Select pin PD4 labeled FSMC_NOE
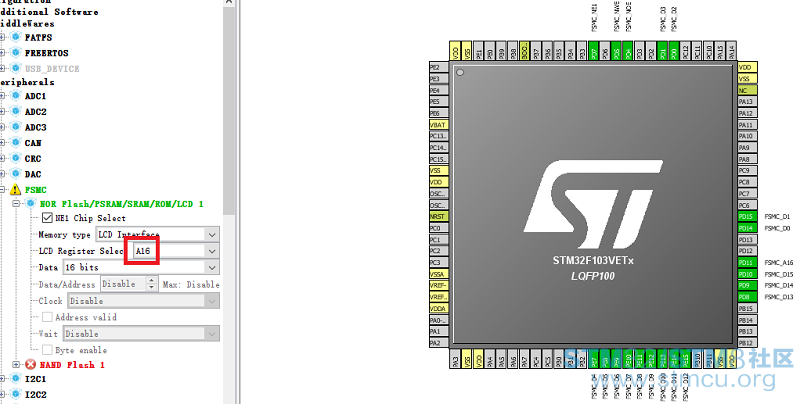Image resolution: width=800 pixels, height=404 pixels. pyautogui.click(x=628, y=51)
